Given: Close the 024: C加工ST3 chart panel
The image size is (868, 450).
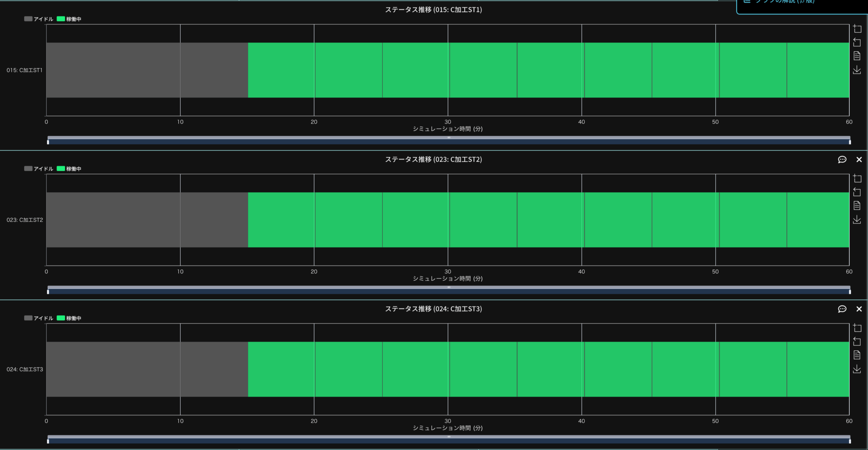Looking at the screenshot, I should (x=859, y=309).
